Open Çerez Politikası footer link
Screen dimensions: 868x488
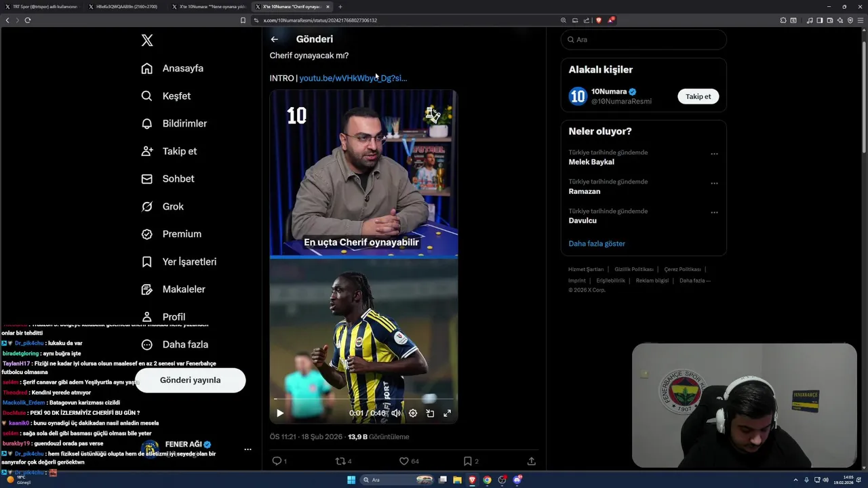point(683,269)
